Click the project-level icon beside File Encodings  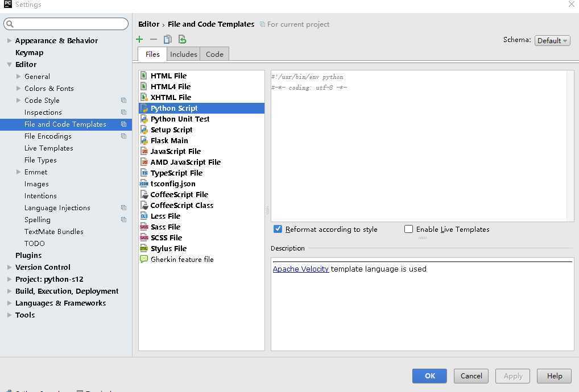coord(123,136)
